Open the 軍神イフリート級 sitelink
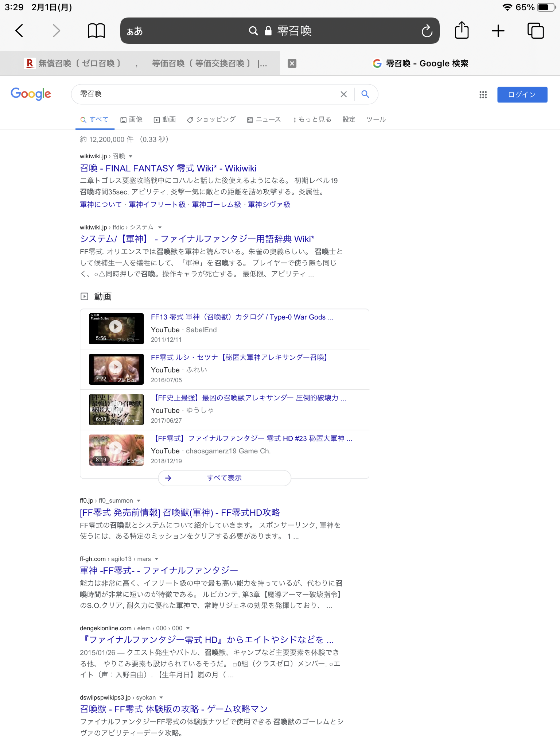This screenshot has height=747, width=560. pos(157,205)
